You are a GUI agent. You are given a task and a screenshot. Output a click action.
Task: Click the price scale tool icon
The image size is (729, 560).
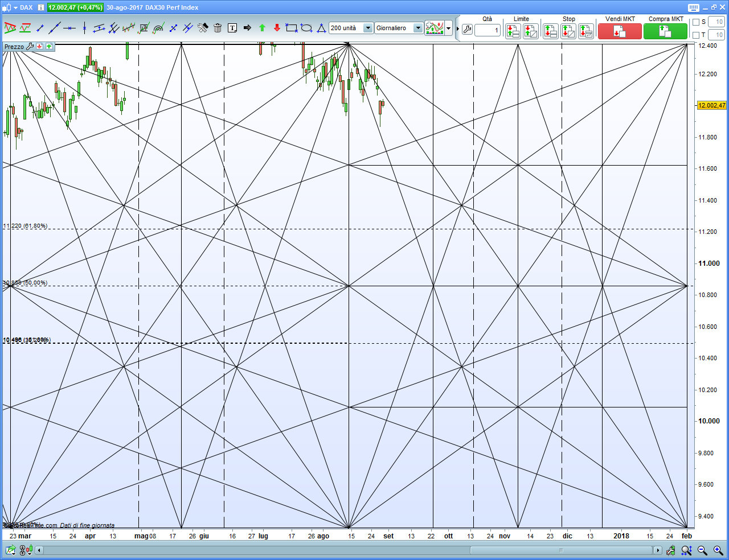point(671,550)
